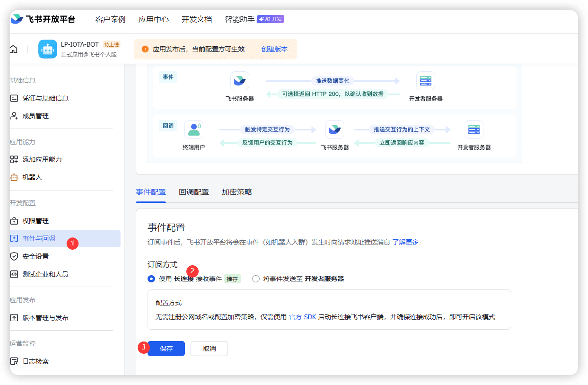
Task: Click the 事件 tag in diagram
Action: (168, 77)
